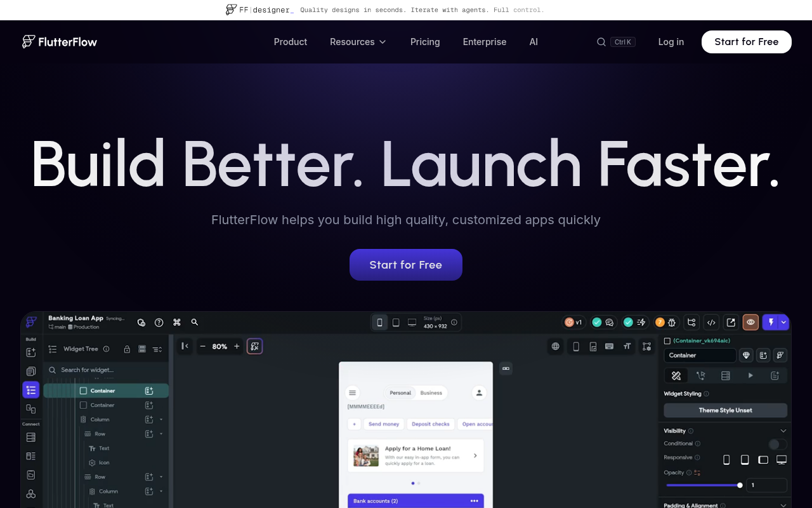Zoom out with the minus icon
Screen dimensions: 812x508
(203, 346)
